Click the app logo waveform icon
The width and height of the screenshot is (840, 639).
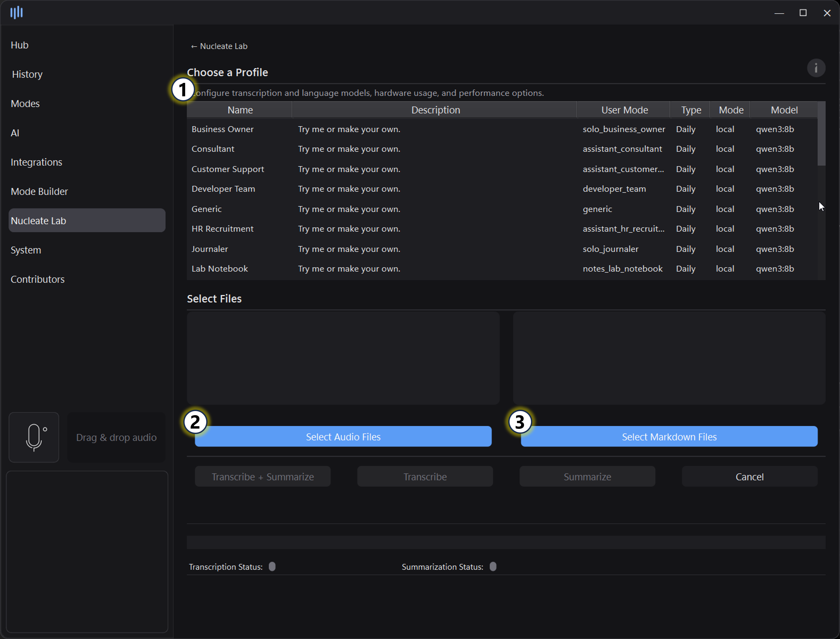click(16, 13)
